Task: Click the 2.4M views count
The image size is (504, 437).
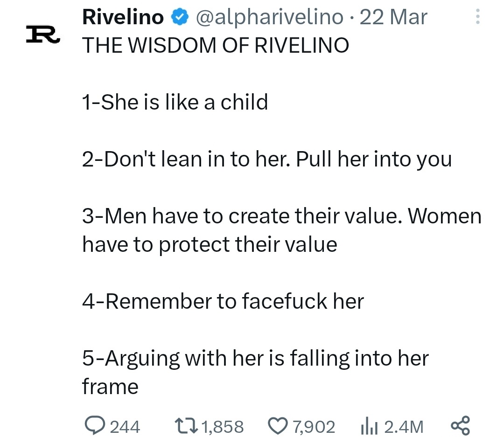Action: pyautogui.click(x=403, y=427)
